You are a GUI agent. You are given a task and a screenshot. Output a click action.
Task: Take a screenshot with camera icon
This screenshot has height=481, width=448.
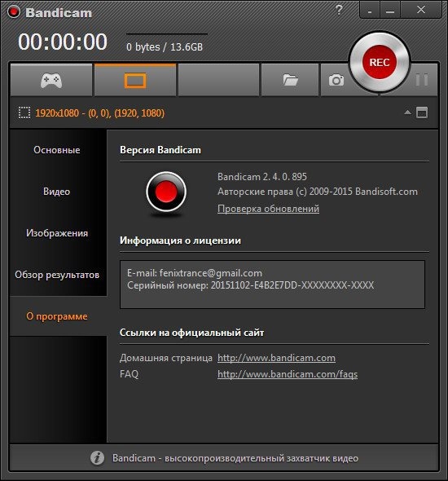[x=336, y=81]
